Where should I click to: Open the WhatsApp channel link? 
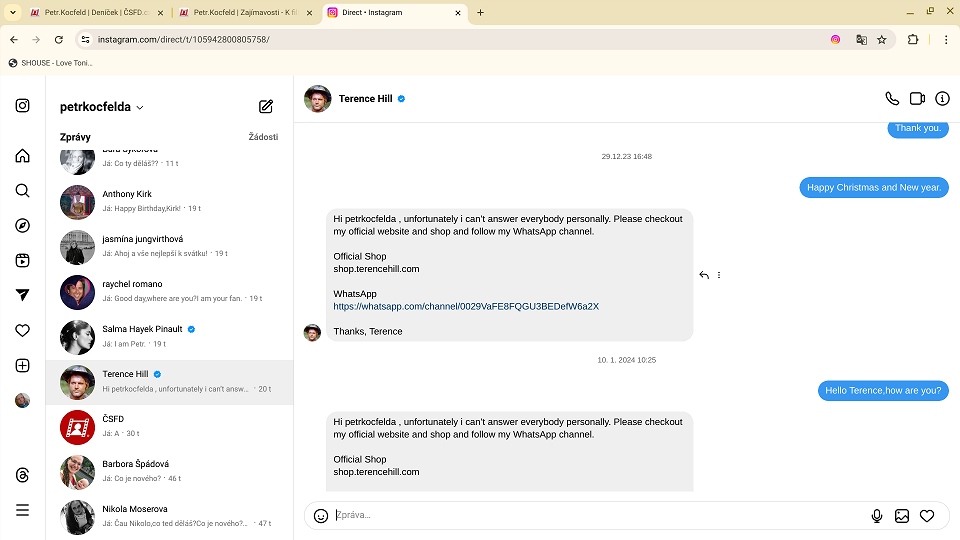click(x=466, y=306)
